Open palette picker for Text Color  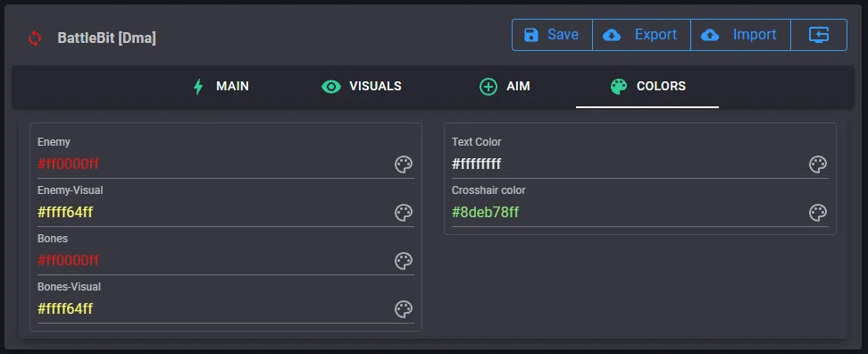(818, 164)
